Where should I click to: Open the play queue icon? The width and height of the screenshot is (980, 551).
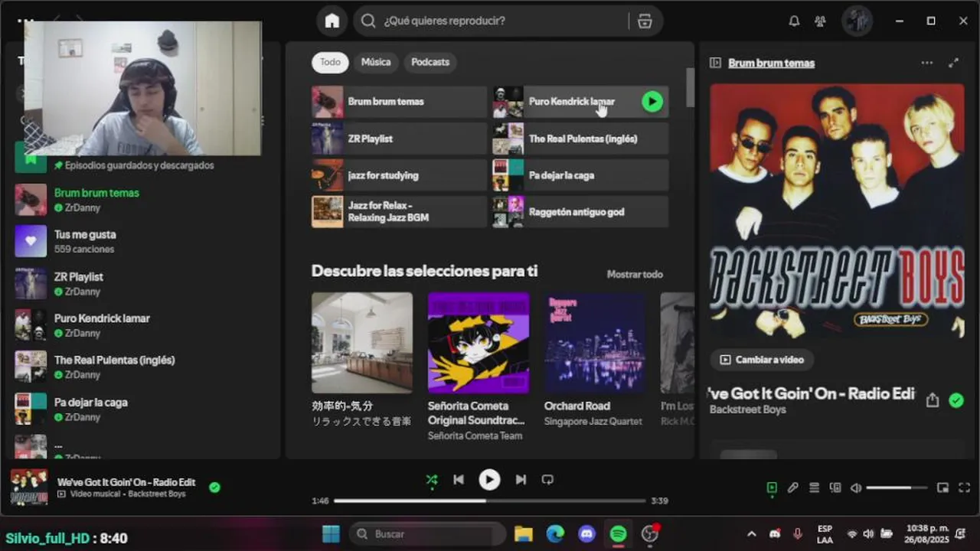point(814,487)
